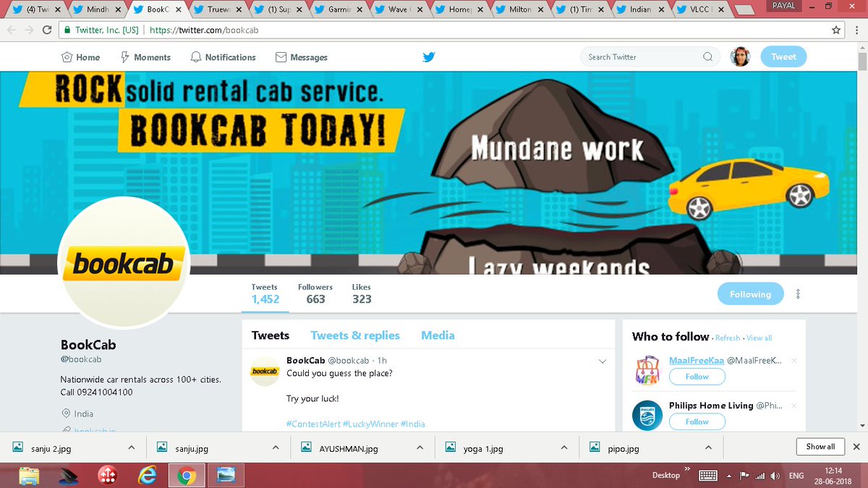The height and width of the screenshot is (488, 868).
Task: Open menu for sanju.jpg download
Action: [x=276, y=448]
